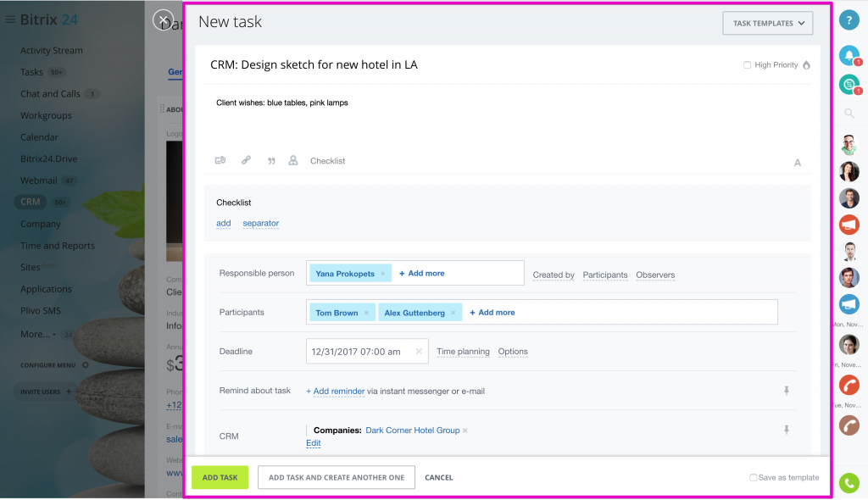Remove Alex Guttenberg from participants
Screen dimensions: 868x500
tap(453, 313)
